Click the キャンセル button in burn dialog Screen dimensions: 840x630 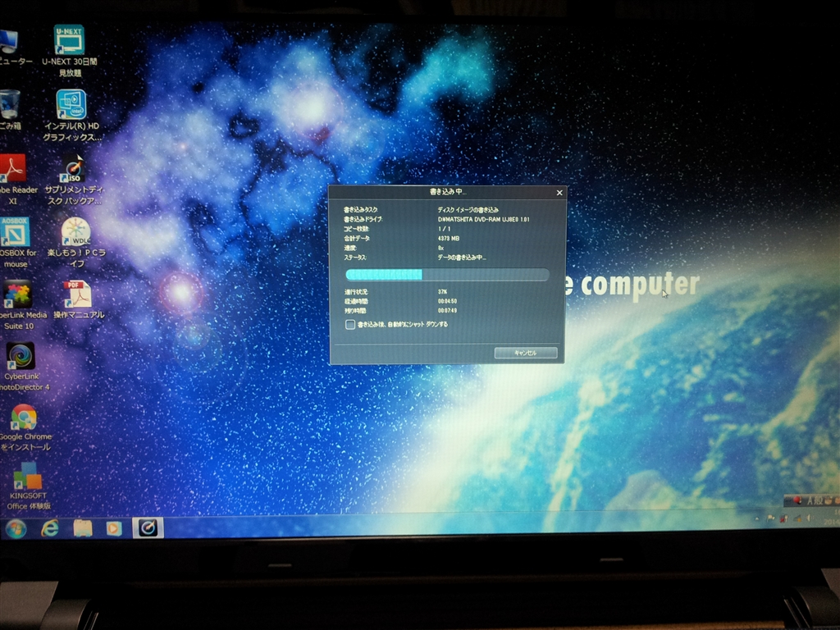(526, 353)
